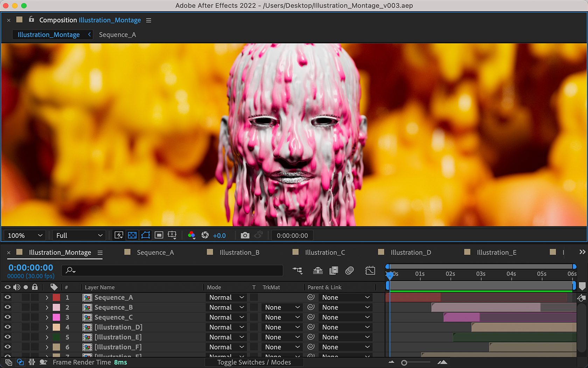Hide the Sequence_A layer with eye

point(7,297)
